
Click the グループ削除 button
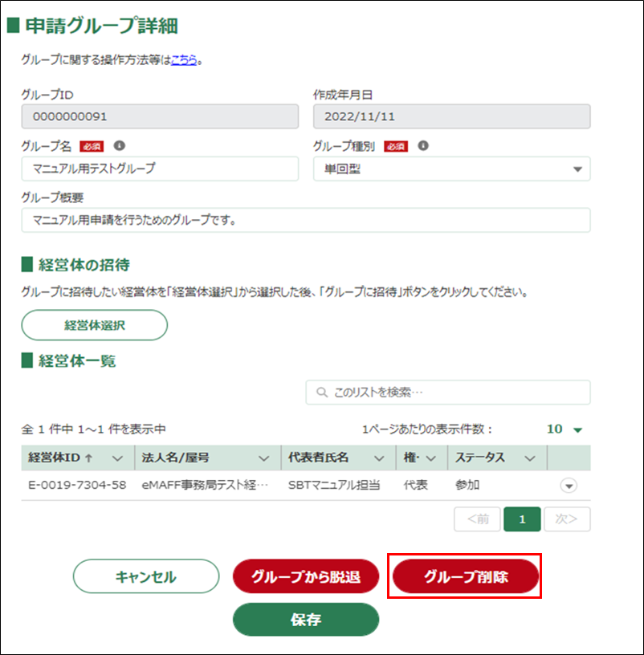click(x=466, y=576)
